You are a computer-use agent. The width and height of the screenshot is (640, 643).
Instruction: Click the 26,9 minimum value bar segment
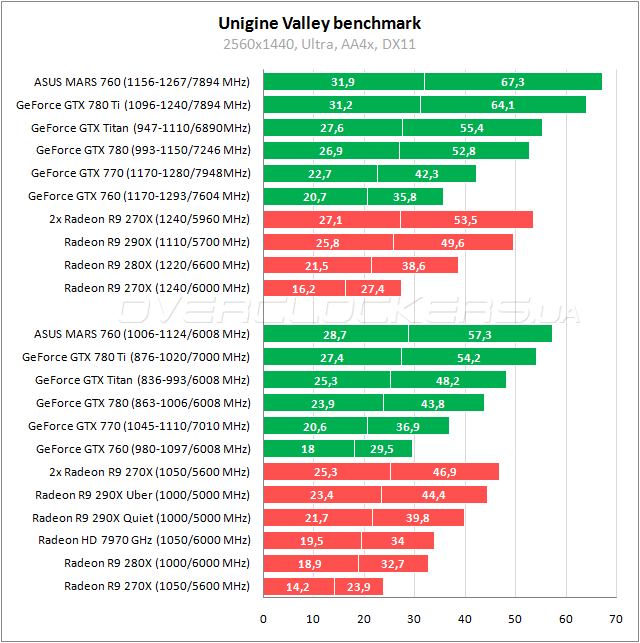coord(331,151)
